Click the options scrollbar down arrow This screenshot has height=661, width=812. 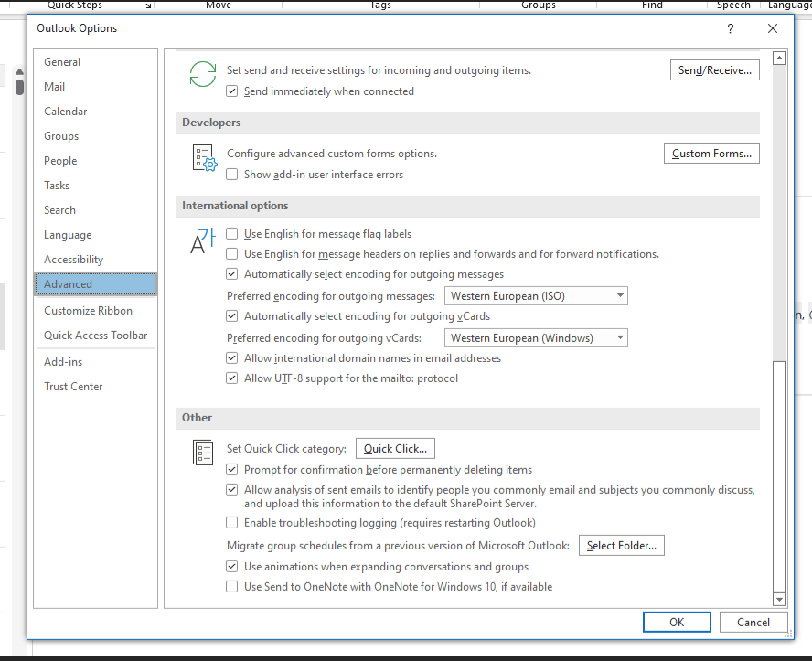[x=779, y=600]
